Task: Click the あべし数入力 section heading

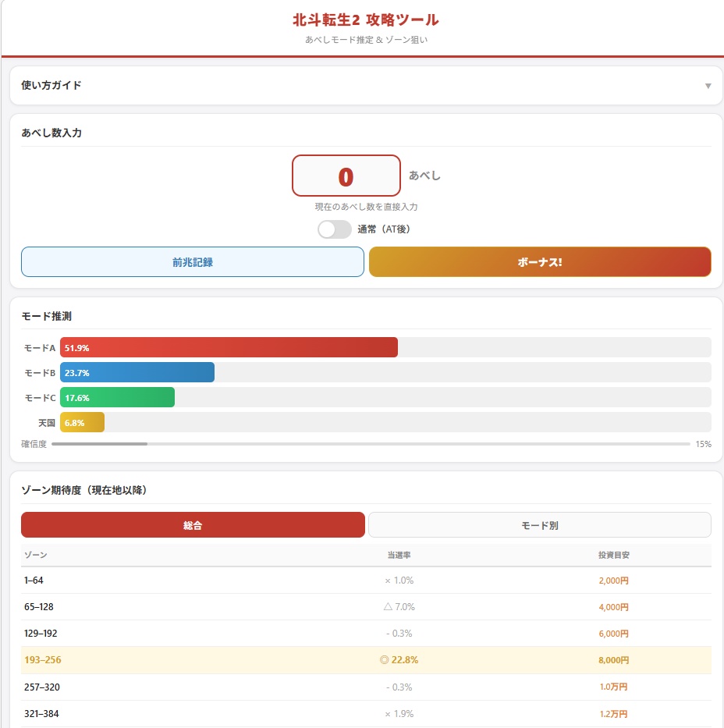Action: (x=51, y=133)
